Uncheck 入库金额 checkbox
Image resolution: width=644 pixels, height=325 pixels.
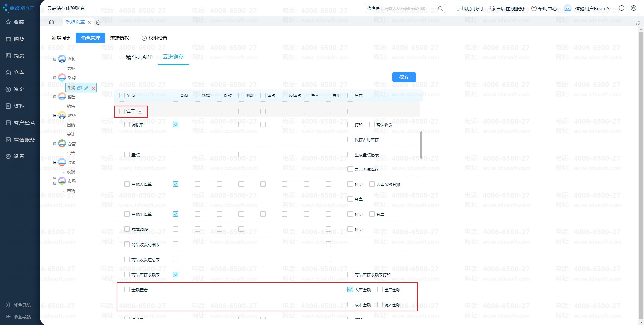tap(350, 289)
